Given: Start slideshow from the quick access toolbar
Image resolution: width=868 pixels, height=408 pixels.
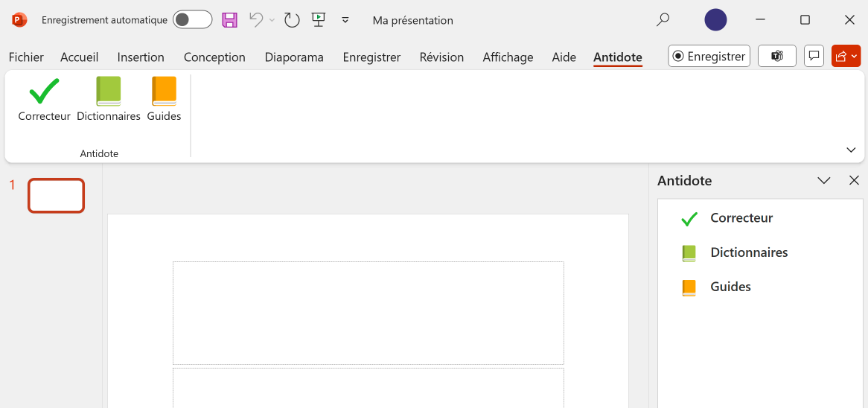Looking at the screenshot, I should [x=319, y=20].
